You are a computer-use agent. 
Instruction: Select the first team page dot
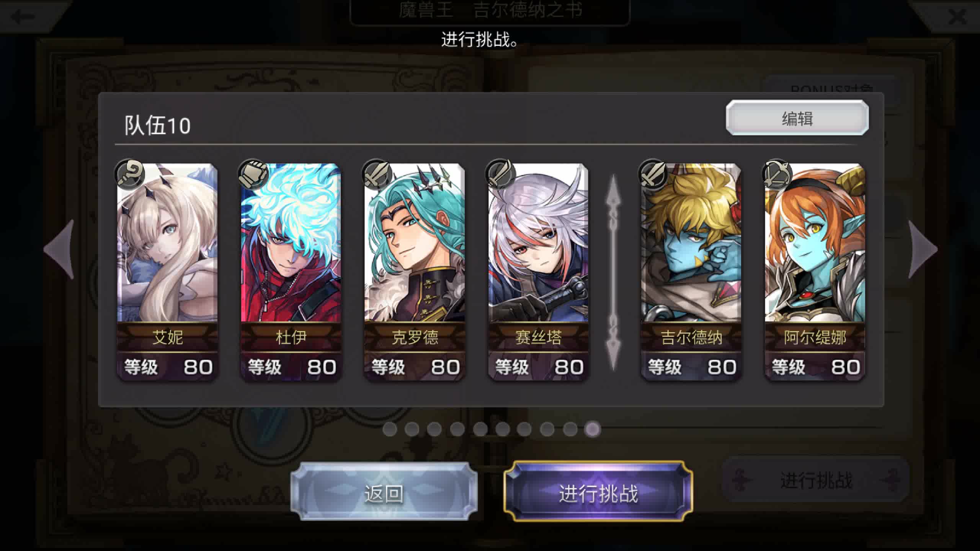tap(390, 429)
